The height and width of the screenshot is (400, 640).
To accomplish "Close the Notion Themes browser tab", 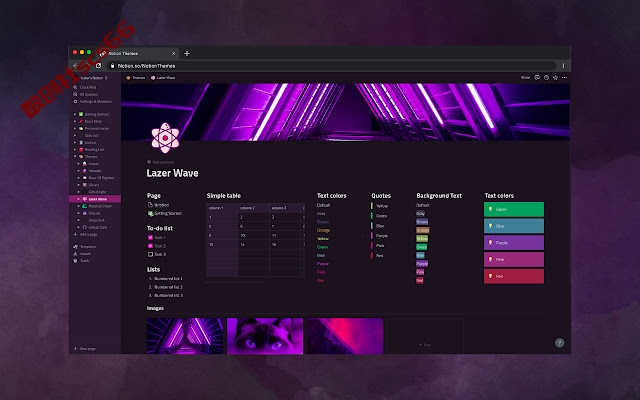I will (173, 53).
